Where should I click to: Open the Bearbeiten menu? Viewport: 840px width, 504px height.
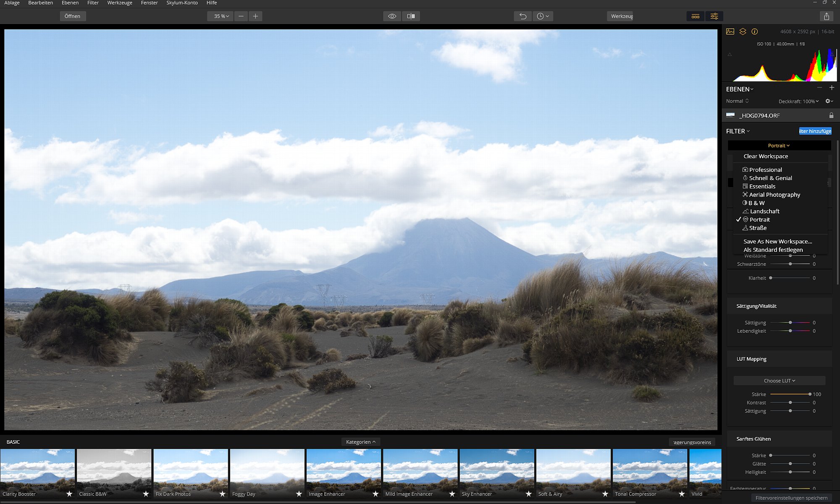40,3
